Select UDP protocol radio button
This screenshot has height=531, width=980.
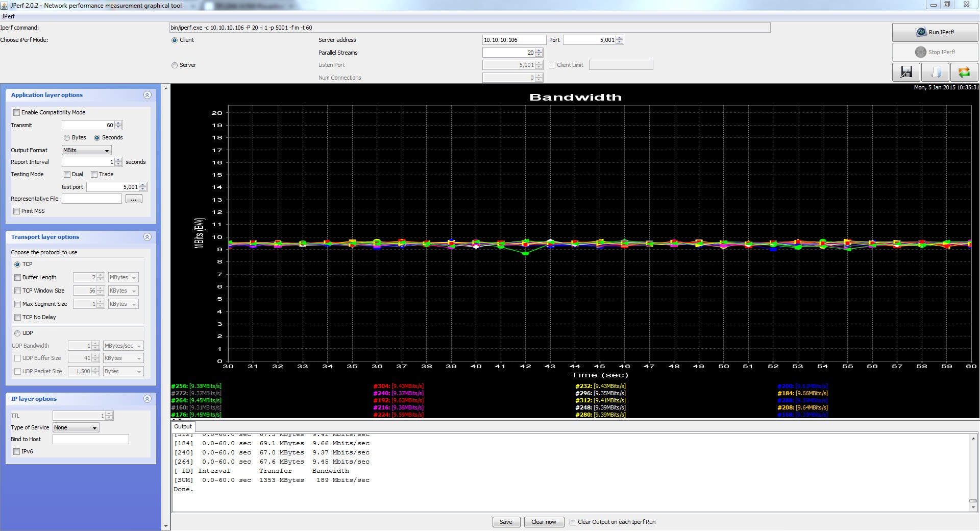17,333
